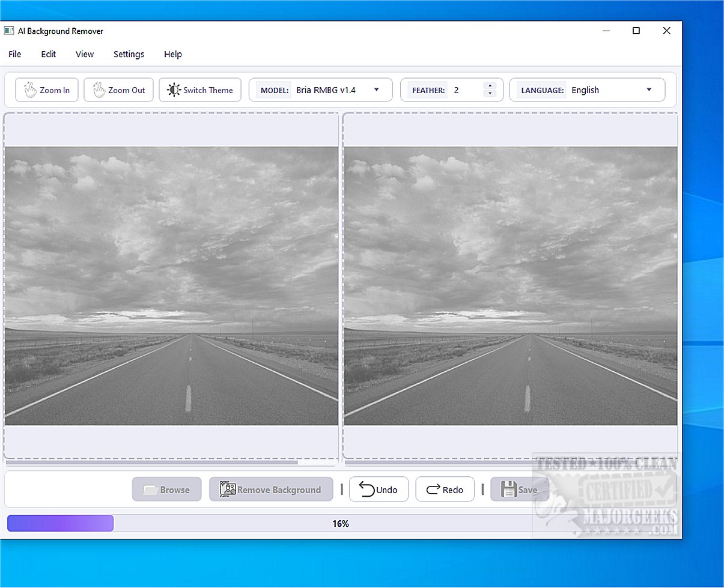724x588 pixels.
Task: Click the Feather value input field
Action: point(466,90)
